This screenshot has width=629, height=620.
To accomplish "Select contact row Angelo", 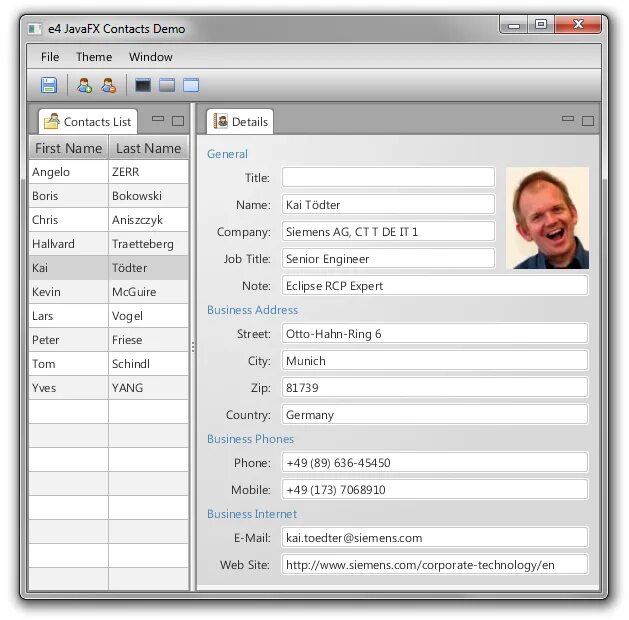I will (x=109, y=172).
